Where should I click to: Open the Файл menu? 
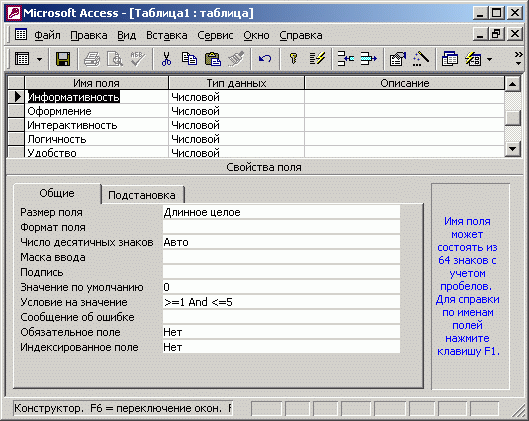(x=47, y=35)
